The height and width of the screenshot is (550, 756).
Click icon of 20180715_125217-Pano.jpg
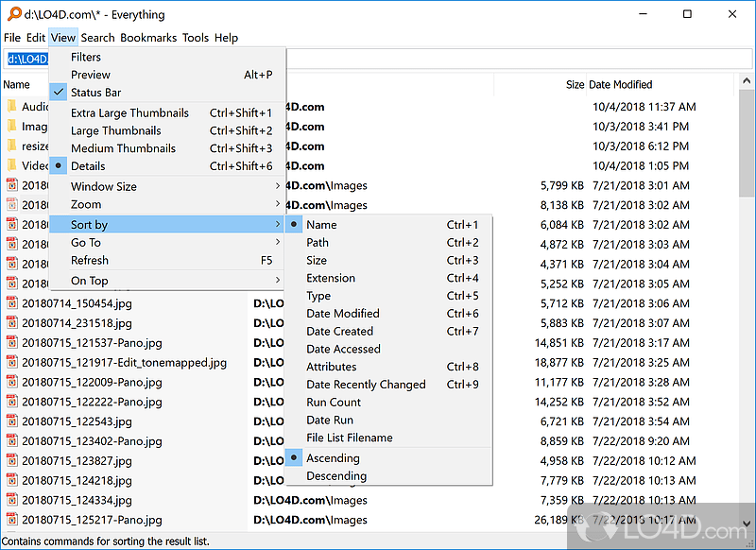coord(12,520)
